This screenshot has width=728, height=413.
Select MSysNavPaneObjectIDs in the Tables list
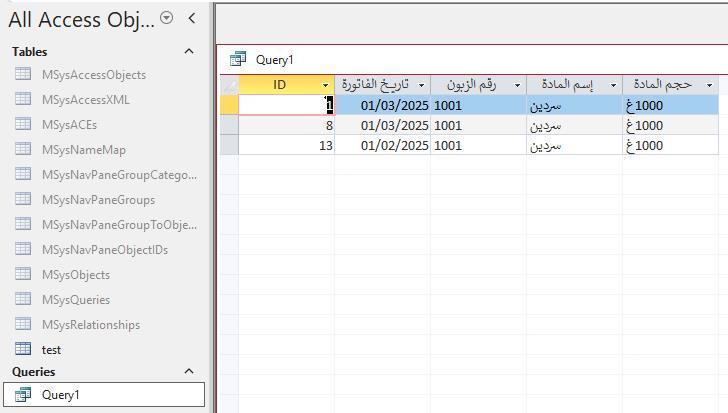click(105, 250)
